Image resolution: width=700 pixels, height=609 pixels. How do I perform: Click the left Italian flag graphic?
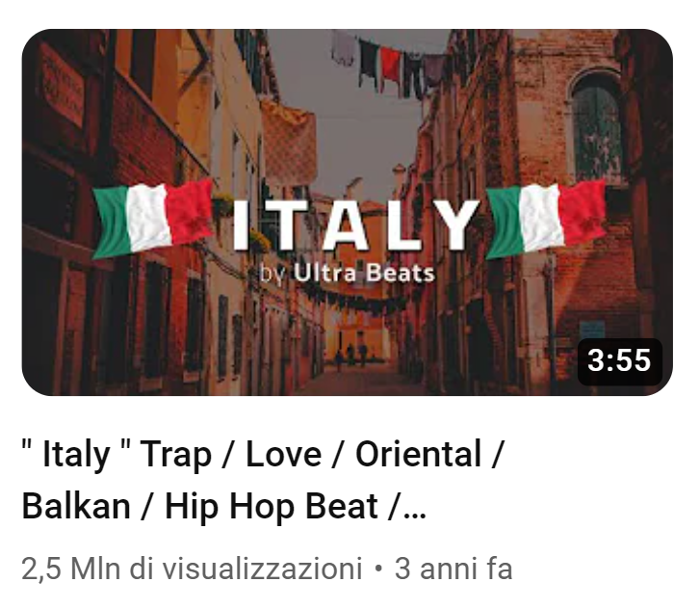[x=153, y=219]
